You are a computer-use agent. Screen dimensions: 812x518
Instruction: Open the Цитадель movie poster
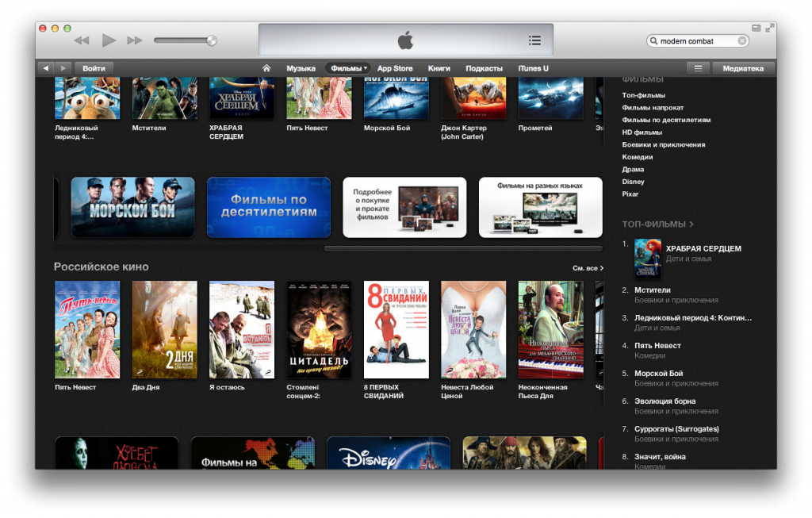coord(319,329)
